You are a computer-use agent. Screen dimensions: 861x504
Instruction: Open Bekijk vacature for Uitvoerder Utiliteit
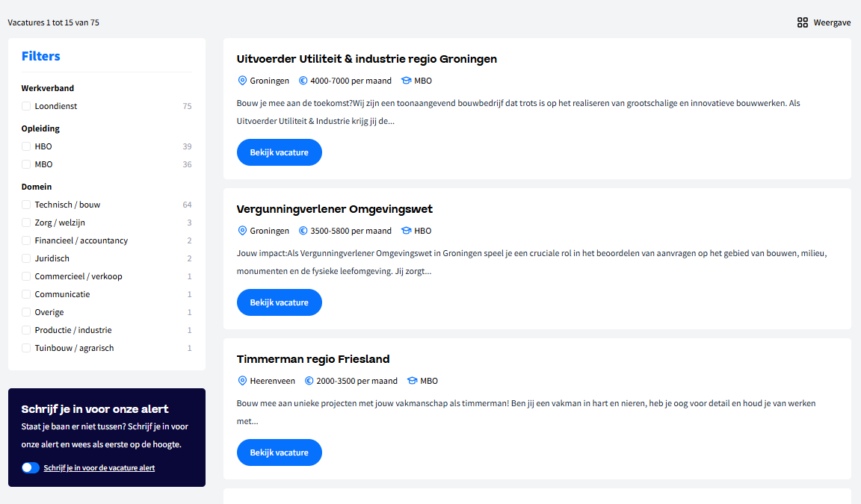point(279,152)
